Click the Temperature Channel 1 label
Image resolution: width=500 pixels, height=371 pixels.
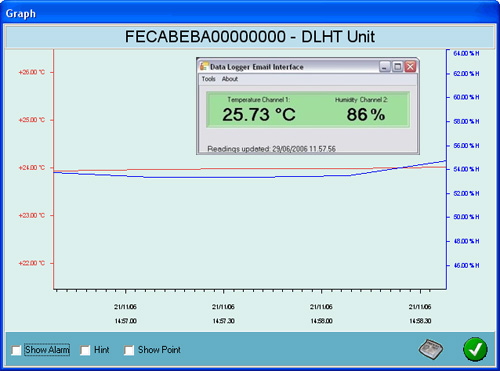pos(259,100)
